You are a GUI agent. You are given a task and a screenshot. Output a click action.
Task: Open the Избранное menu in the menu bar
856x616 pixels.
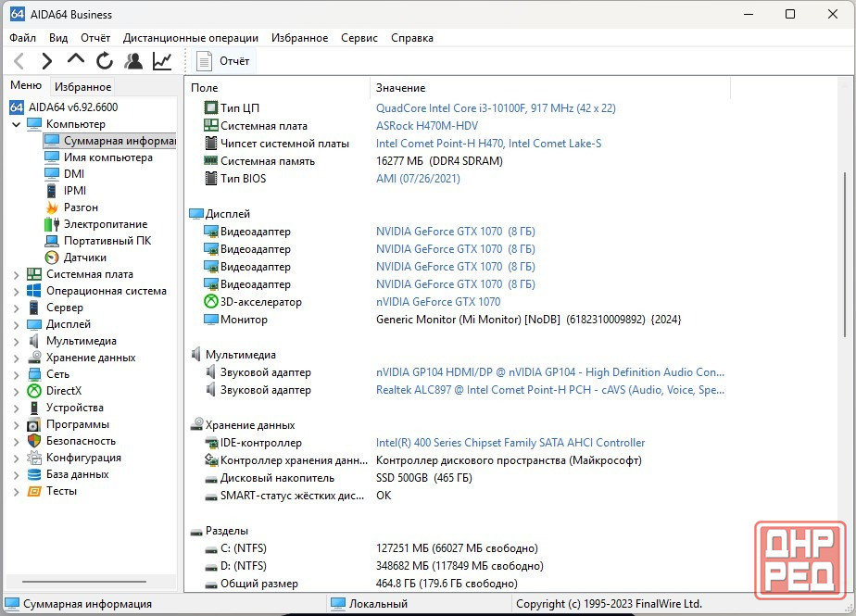click(300, 38)
